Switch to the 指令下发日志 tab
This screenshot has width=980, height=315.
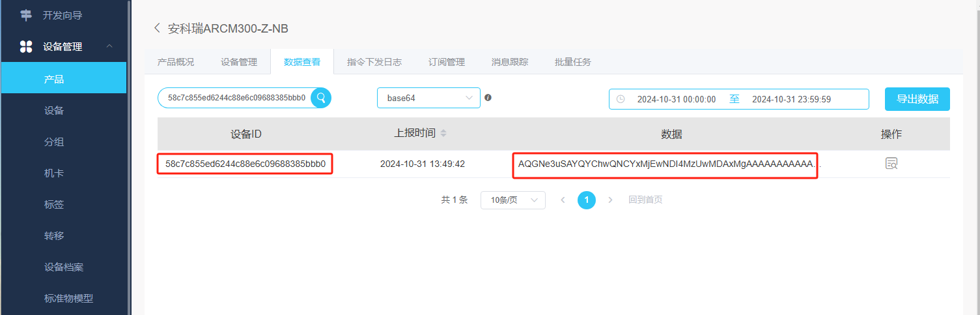374,62
